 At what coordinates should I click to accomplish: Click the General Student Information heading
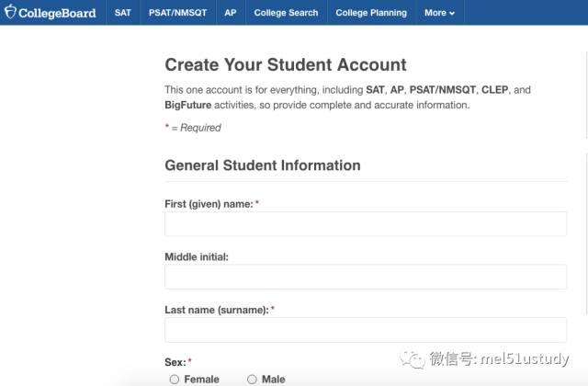tap(263, 165)
